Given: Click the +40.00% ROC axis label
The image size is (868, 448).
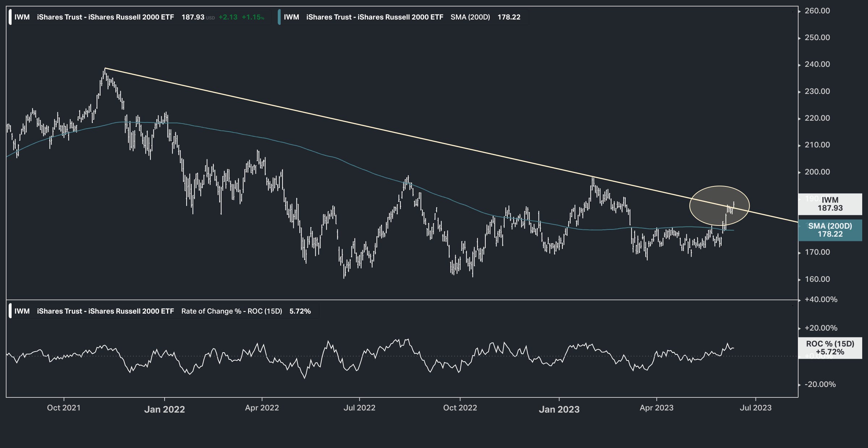Looking at the screenshot, I should [x=821, y=300].
